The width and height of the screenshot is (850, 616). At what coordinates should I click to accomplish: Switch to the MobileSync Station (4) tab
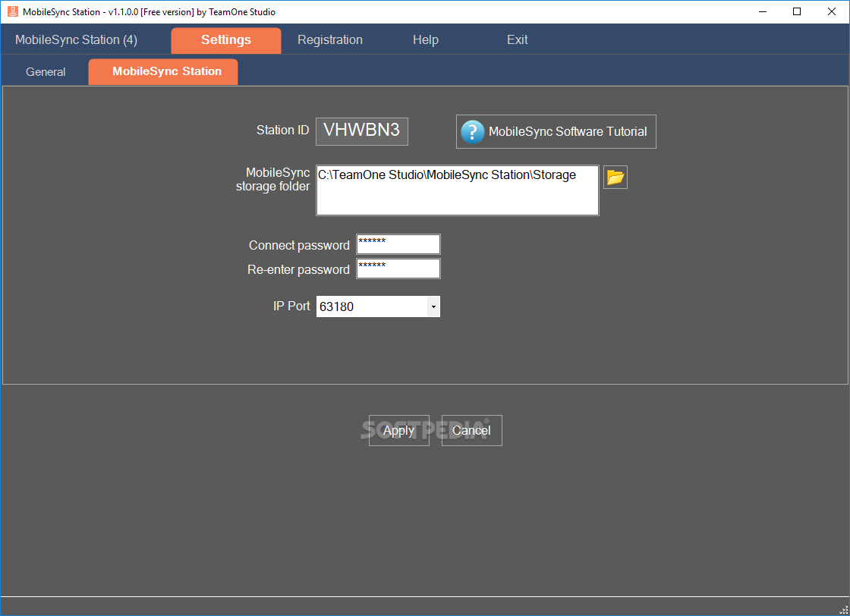coord(77,39)
